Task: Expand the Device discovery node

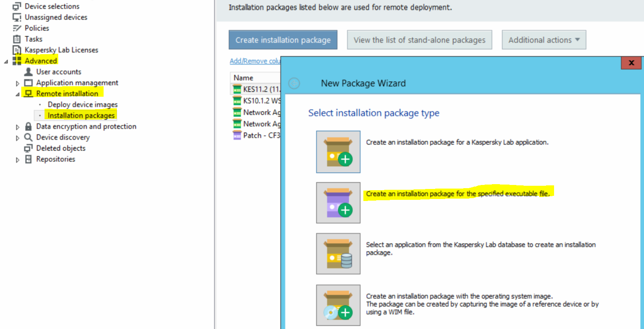Action: click(17, 138)
